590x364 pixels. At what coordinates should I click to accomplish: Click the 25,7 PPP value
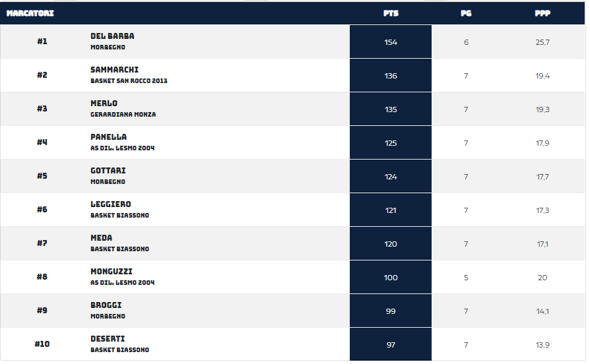(x=542, y=42)
